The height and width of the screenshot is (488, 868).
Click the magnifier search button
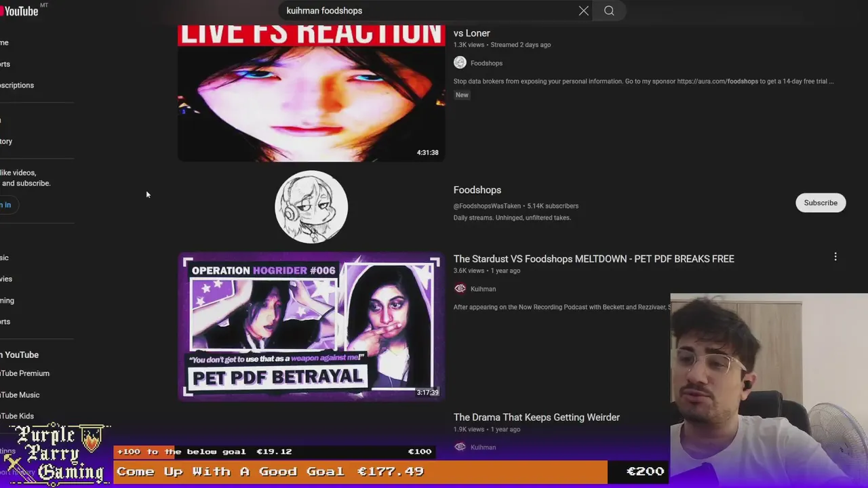pyautogui.click(x=609, y=11)
